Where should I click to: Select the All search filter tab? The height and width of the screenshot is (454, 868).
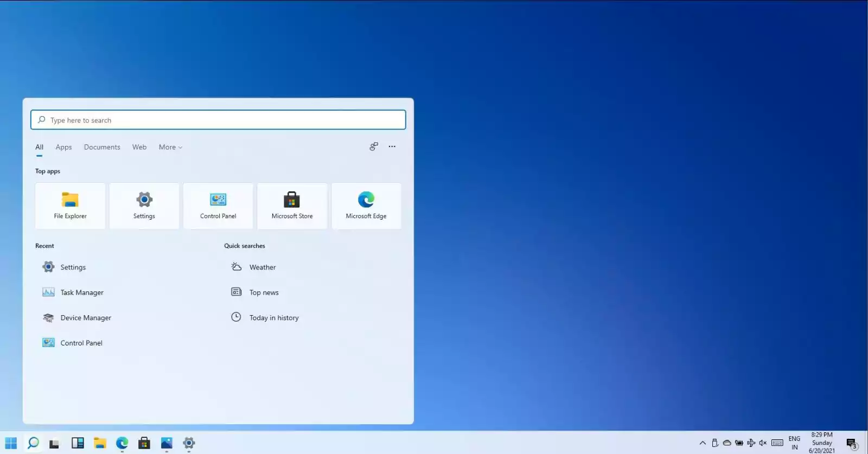pyautogui.click(x=40, y=147)
